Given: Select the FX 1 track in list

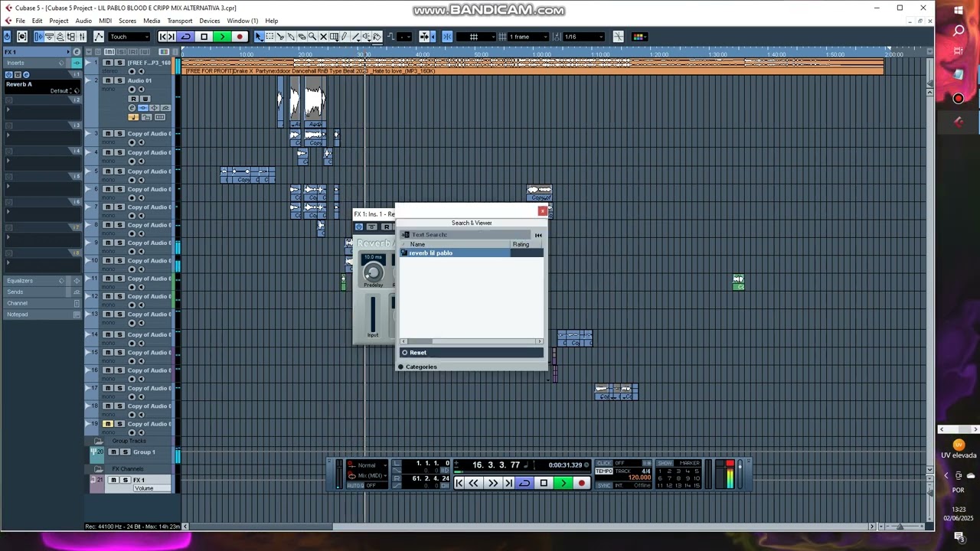Looking at the screenshot, I should (138, 480).
